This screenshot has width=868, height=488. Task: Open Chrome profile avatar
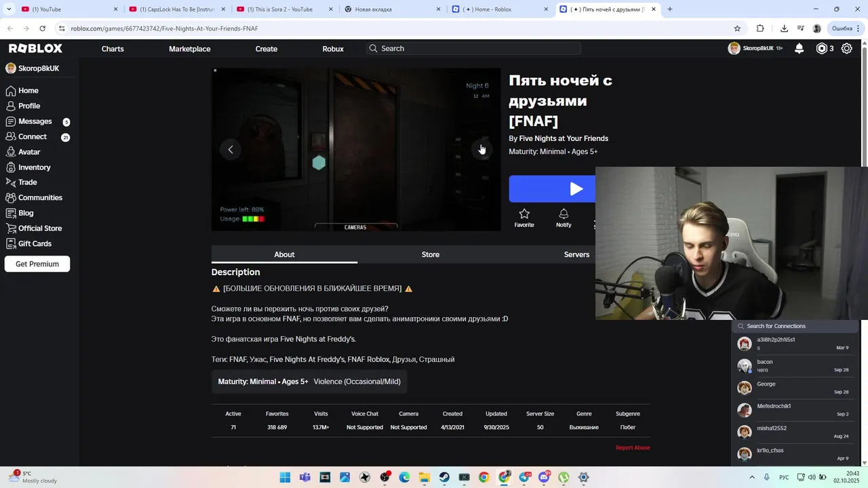coord(816,28)
